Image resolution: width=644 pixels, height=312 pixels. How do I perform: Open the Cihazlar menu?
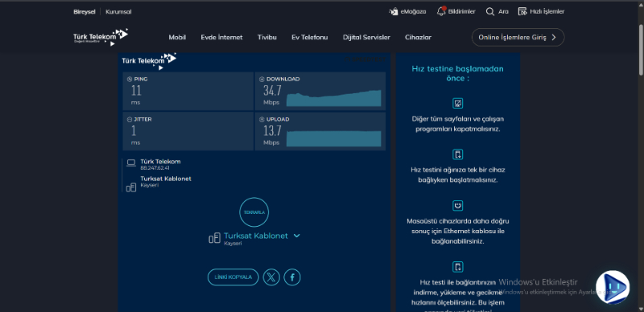coord(418,37)
